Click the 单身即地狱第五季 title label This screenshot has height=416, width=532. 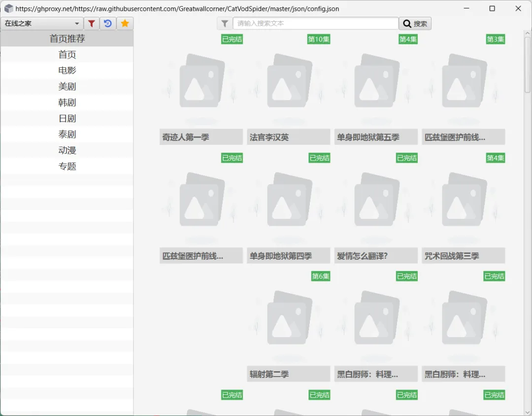(376, 137)
